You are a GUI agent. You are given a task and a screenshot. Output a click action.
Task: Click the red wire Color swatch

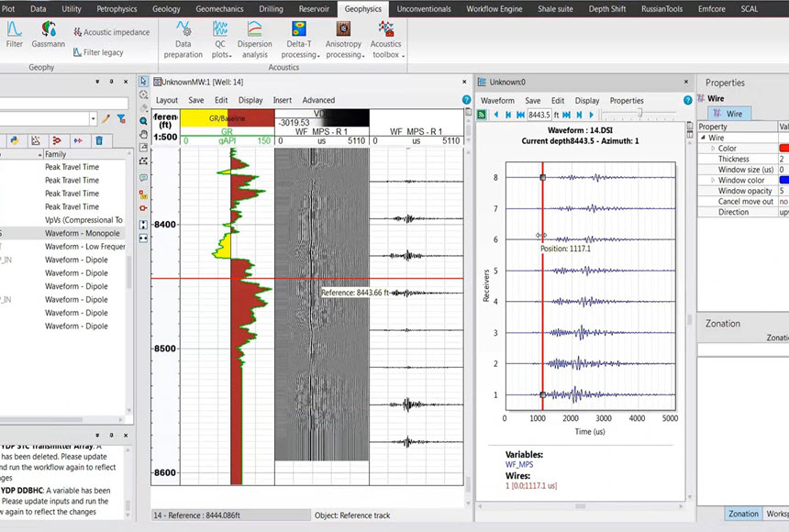(x=784, y=149)
